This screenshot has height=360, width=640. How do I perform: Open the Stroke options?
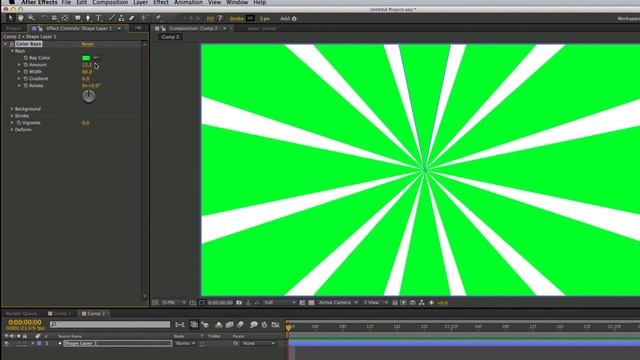pyautogui.click(x=236, y=18)
